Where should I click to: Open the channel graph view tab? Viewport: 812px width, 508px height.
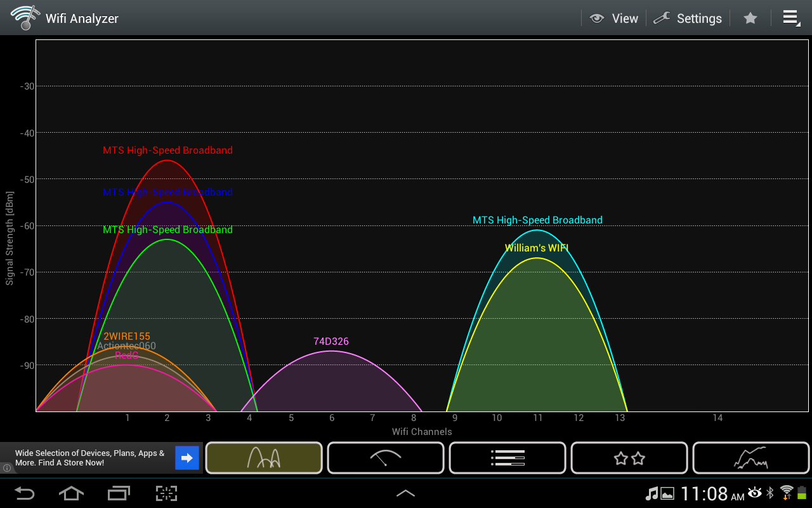(x=264, y=458)
